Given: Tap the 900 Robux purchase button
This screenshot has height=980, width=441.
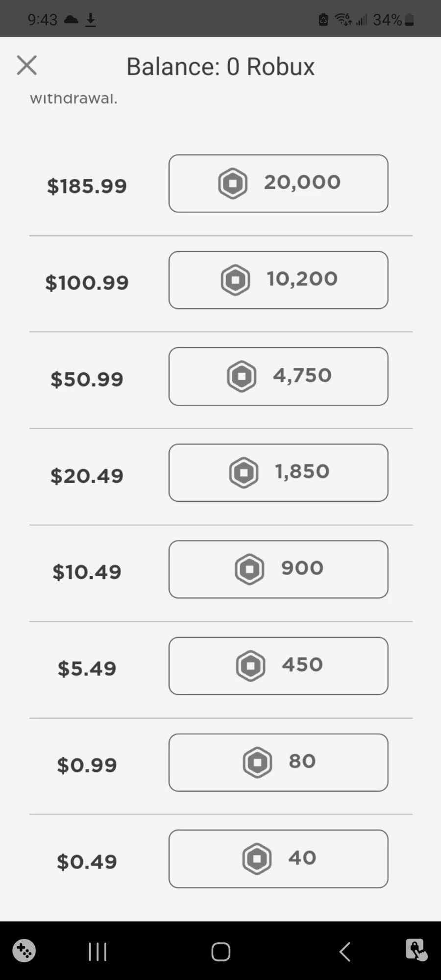Looking at the screenshot, I should (x=278, y=569).
